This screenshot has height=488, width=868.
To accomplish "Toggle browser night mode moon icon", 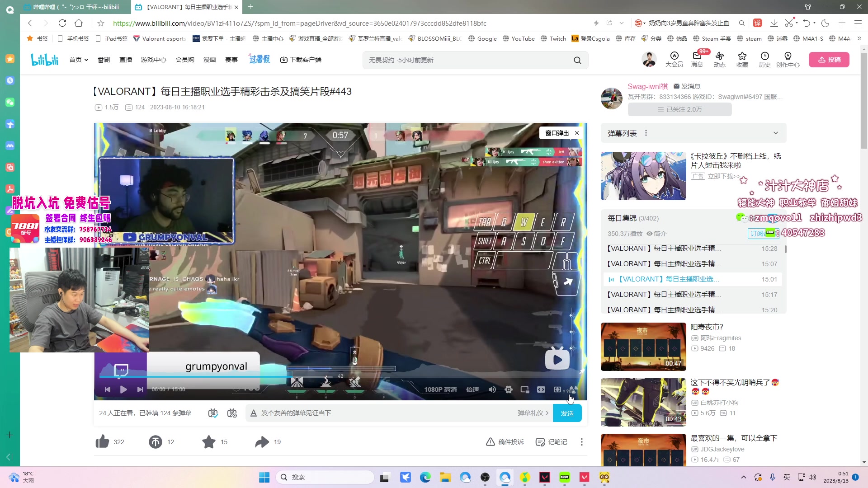I will coord(825,23).
